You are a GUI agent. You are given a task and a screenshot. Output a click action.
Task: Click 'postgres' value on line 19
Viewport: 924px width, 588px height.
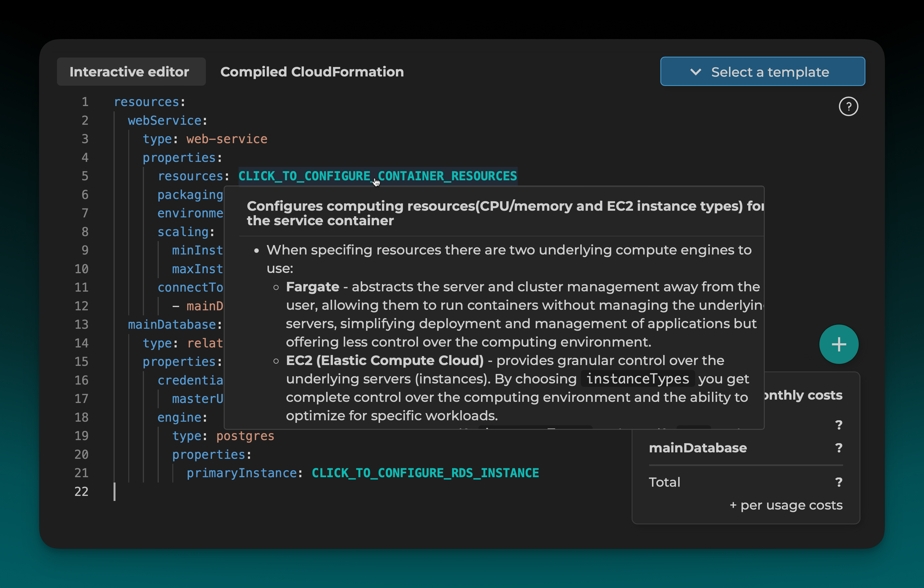245,436
